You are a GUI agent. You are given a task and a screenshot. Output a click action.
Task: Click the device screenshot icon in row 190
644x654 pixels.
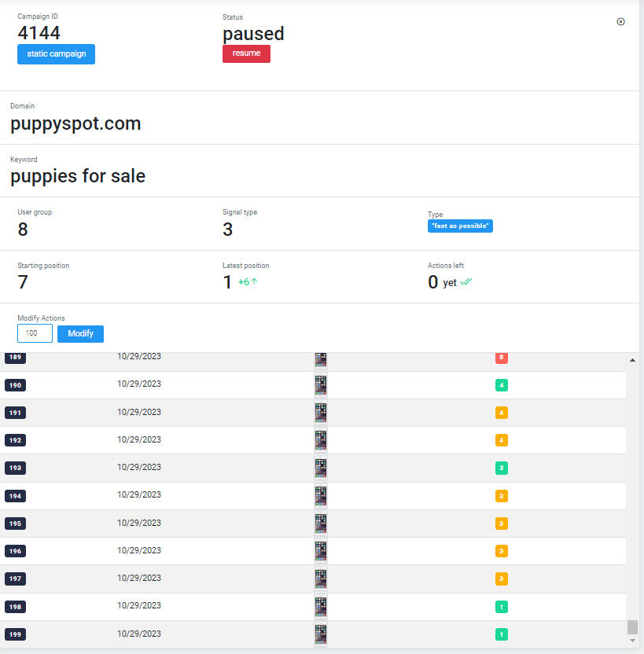pyautogui.click(x=321, y=385)
